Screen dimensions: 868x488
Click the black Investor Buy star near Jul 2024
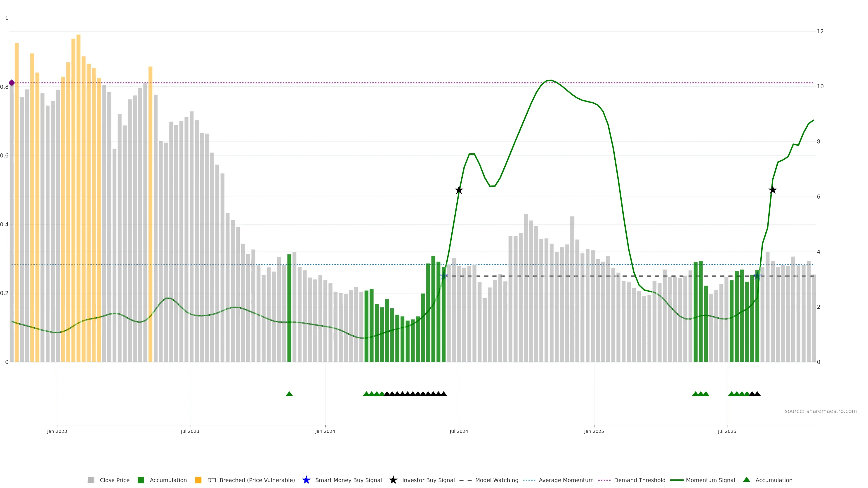point(459,190)
